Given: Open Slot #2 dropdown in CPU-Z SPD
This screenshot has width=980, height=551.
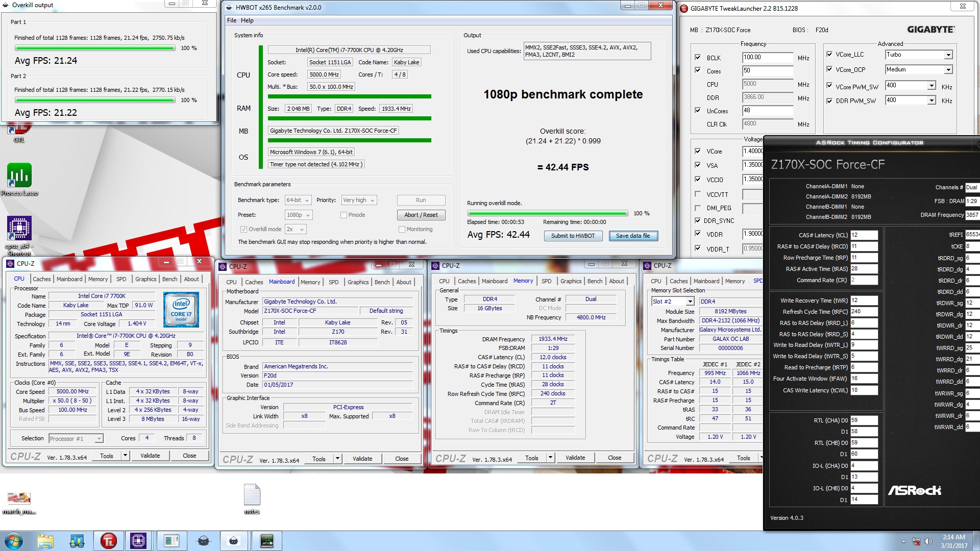Looking at the screenshot, I should point(673,302).
